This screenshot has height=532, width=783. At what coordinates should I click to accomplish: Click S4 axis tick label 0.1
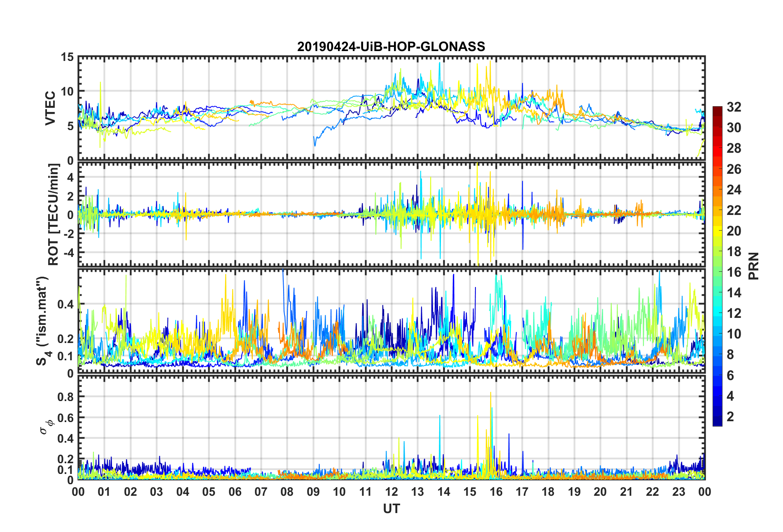[66, 356]
